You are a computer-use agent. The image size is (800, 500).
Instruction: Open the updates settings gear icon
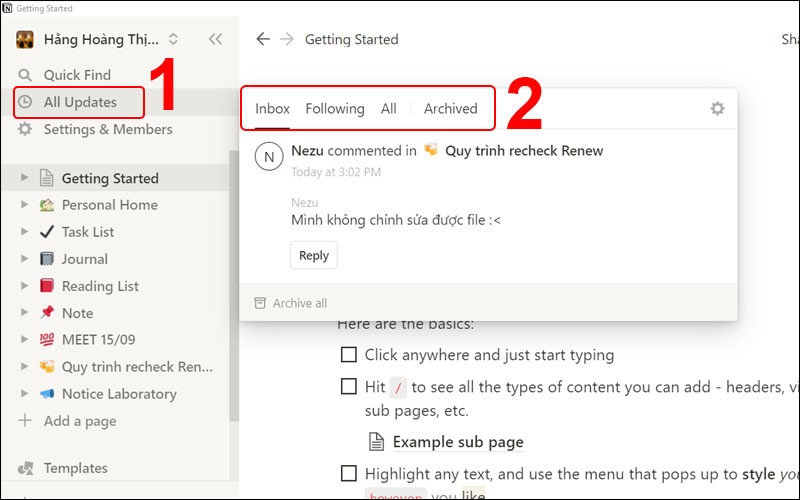click(x=717, y=109)
